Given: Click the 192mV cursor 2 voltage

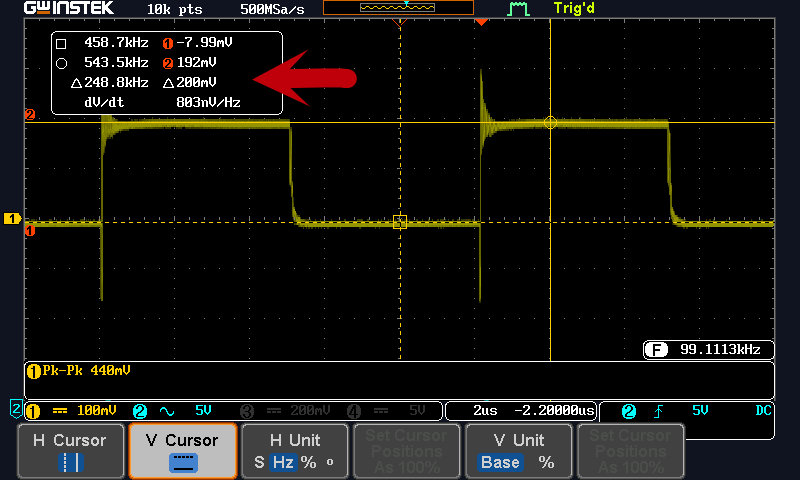Looking at the screenshot, I should (196, 62).
